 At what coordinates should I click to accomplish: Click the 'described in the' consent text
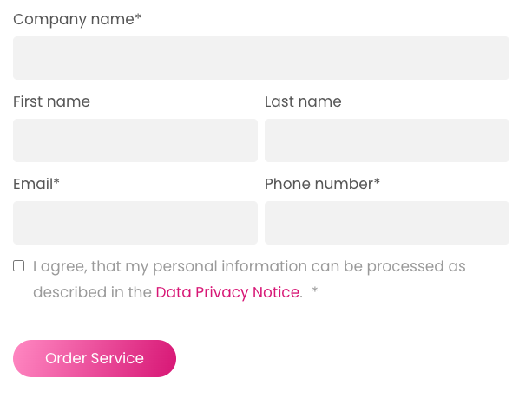click(92, 293)
